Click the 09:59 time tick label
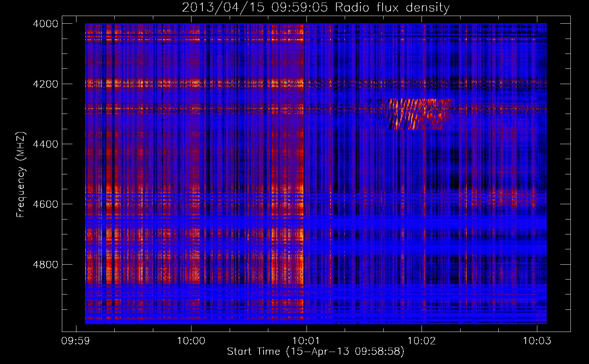This screenshot has height=364, width=589. click(x=76, y=341)
